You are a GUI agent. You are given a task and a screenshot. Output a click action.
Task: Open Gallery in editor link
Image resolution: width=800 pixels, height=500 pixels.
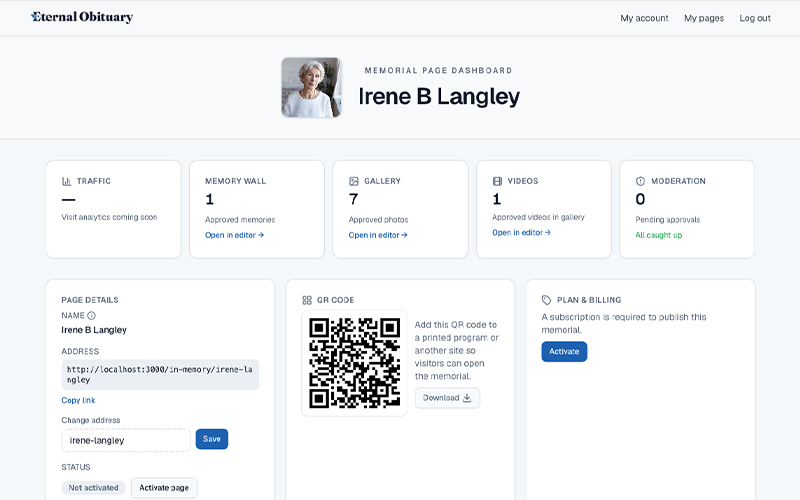click(x=378, y=235)
